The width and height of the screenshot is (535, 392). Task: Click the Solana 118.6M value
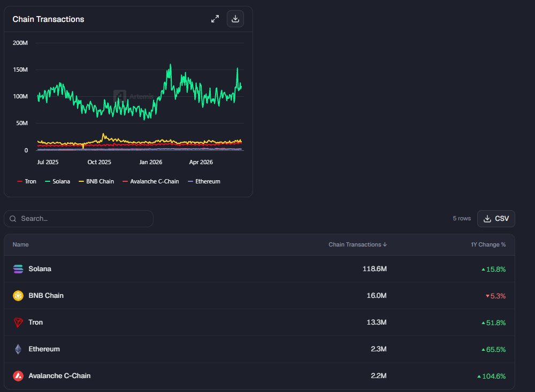tap(374, 269)
